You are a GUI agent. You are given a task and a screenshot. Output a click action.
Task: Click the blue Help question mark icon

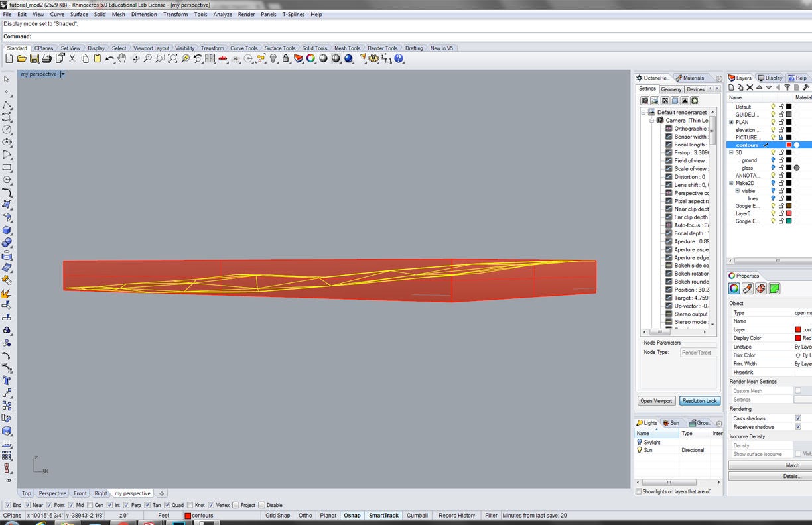click(399, 58)
